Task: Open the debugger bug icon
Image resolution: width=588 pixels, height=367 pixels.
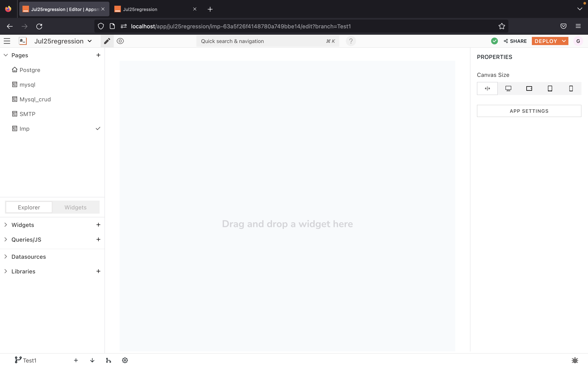Action: [x=575, y=360]
